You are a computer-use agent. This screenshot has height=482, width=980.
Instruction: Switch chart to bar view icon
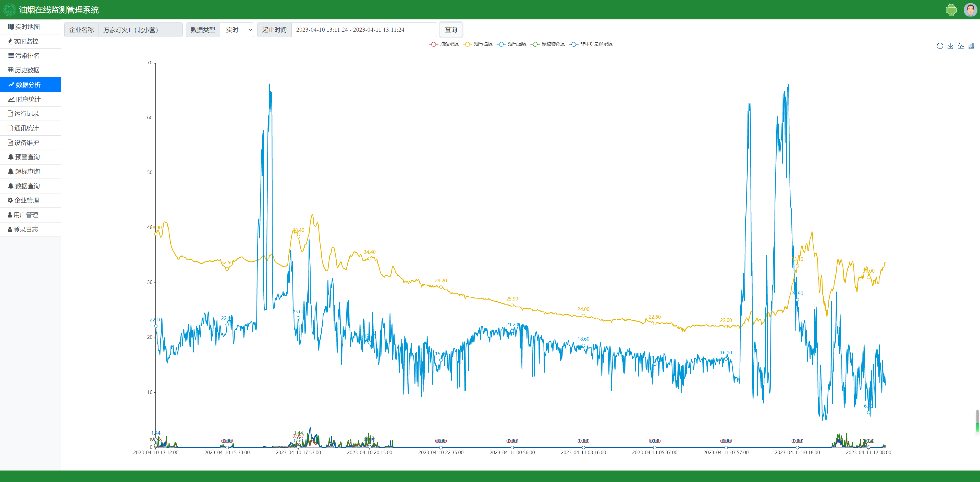[x=971, y=46]
